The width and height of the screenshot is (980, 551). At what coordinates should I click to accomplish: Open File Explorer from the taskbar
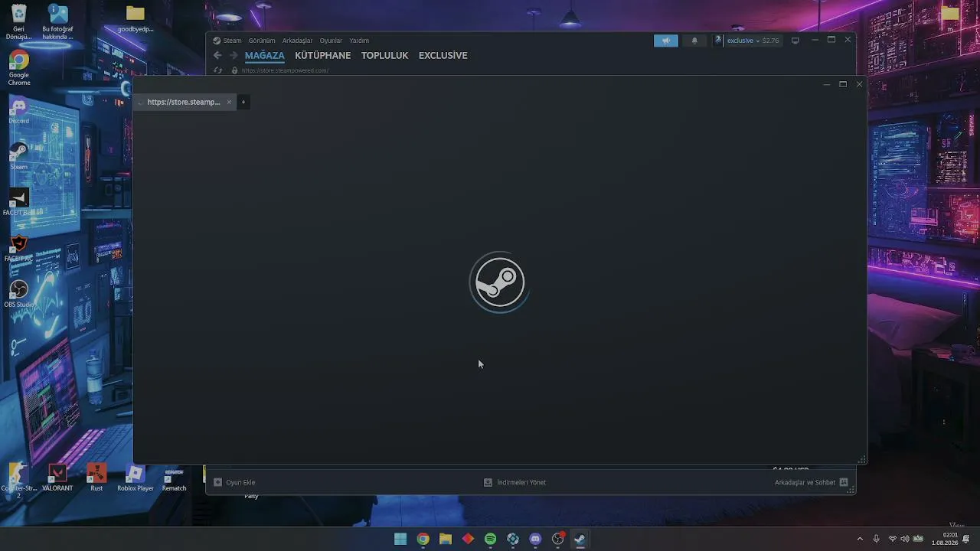tap(446, 539)
